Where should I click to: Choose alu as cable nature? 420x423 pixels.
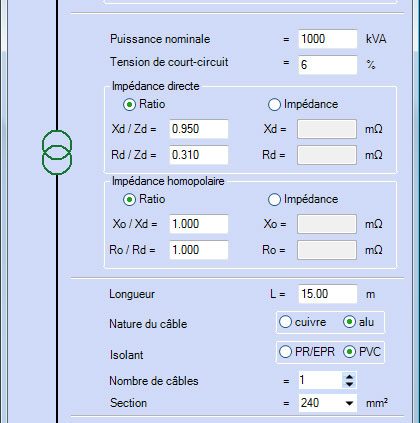pos(349,322)
